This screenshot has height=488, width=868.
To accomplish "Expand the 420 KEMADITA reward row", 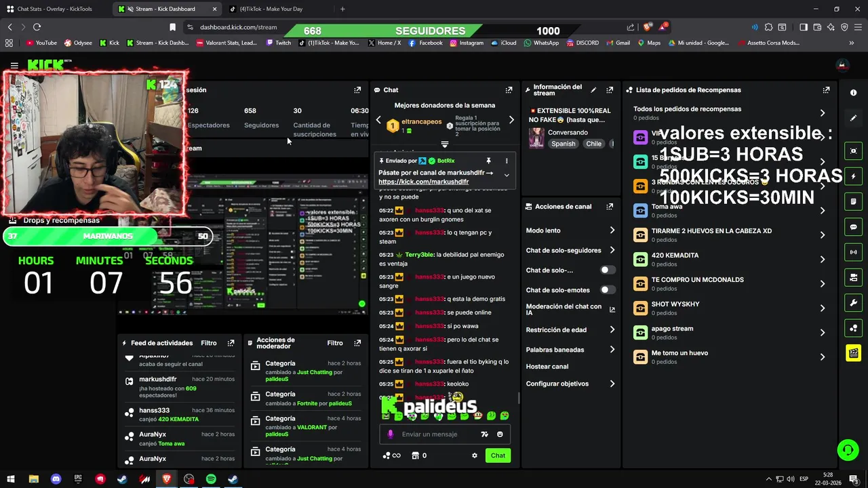I will point(823,260).
